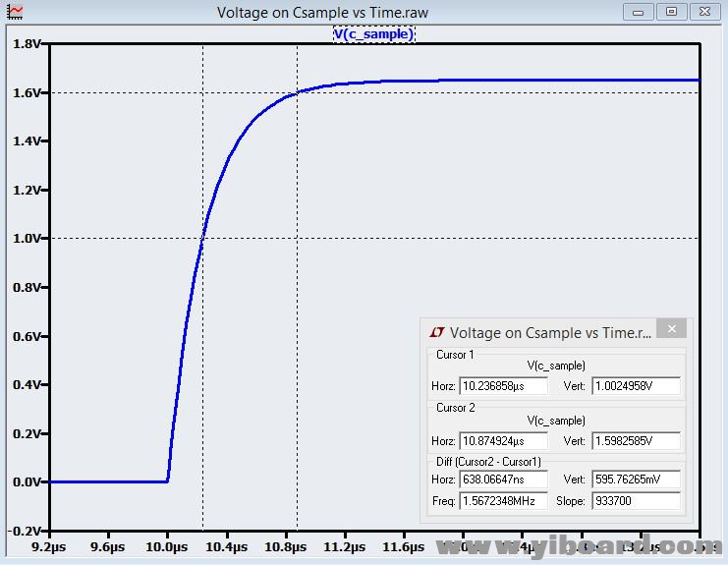Focus the Cursor 2 Vert field
Screen dimensions: 728x565
(x=636, y=440)
